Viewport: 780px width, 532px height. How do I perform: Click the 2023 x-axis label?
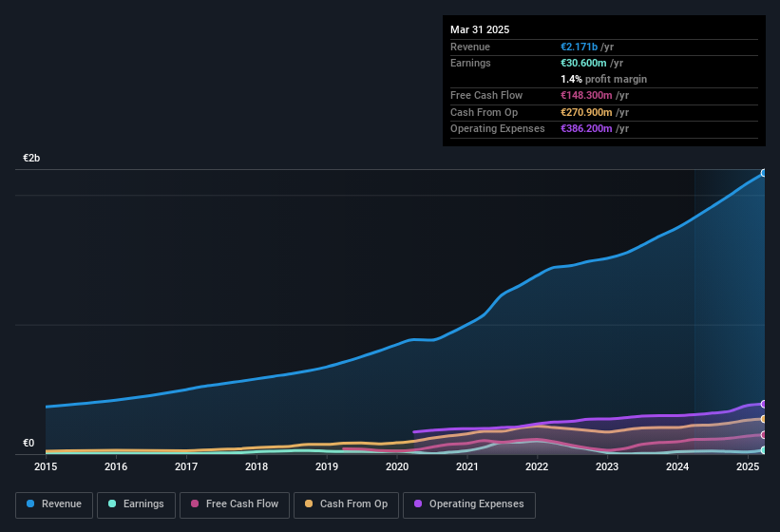point(607,466)
